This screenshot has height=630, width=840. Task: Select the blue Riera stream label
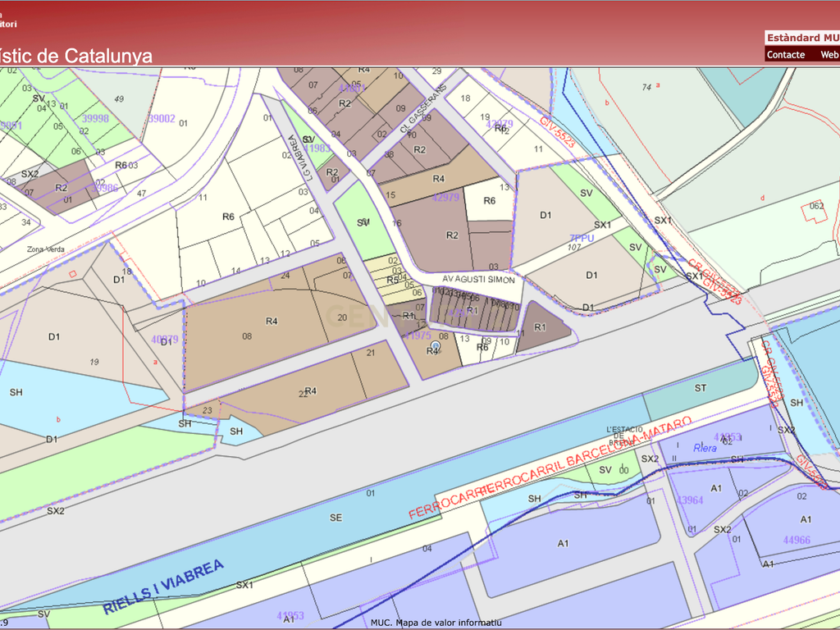[705, 449]
